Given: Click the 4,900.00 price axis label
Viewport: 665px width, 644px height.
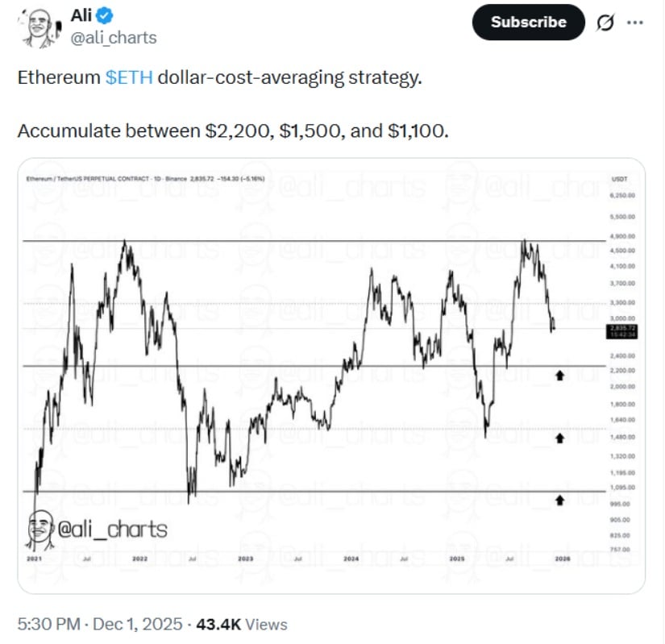Looking at the screenshot, I should [622, 236].
